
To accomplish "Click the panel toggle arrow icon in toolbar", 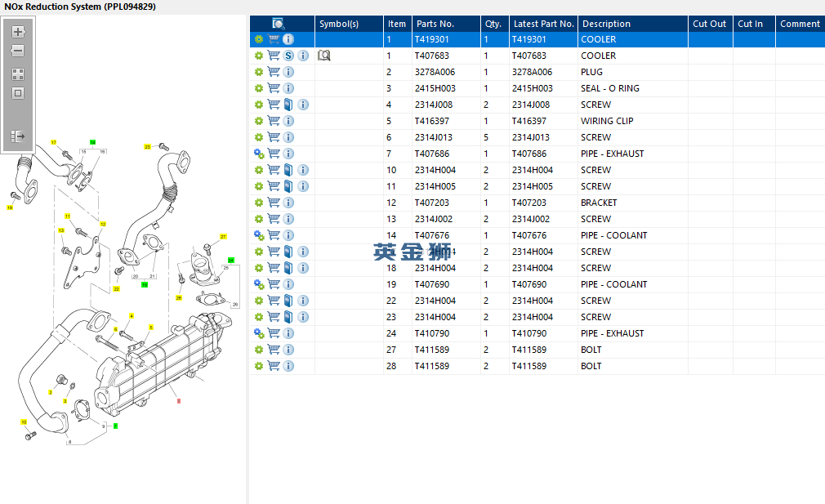I will pos(18,136).
